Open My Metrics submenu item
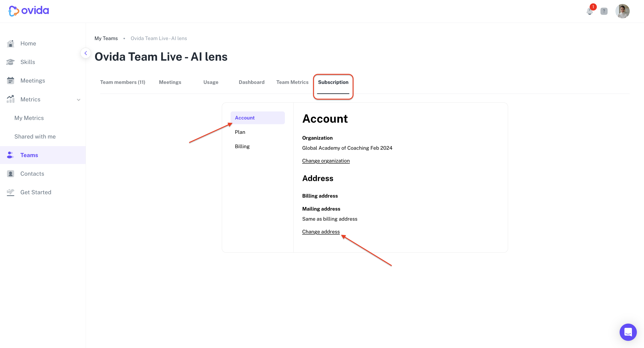 pyautogui.click(x=29, y=118)
